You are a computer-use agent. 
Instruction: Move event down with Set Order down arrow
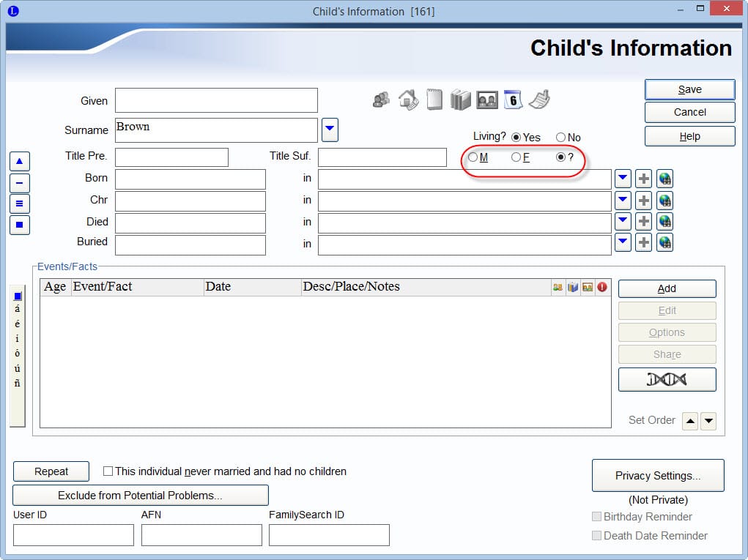tap(708, 421)
